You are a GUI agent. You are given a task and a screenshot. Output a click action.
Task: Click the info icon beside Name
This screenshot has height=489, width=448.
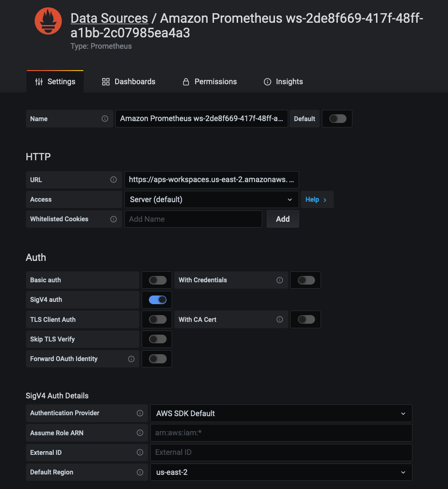tap(105, 118)
